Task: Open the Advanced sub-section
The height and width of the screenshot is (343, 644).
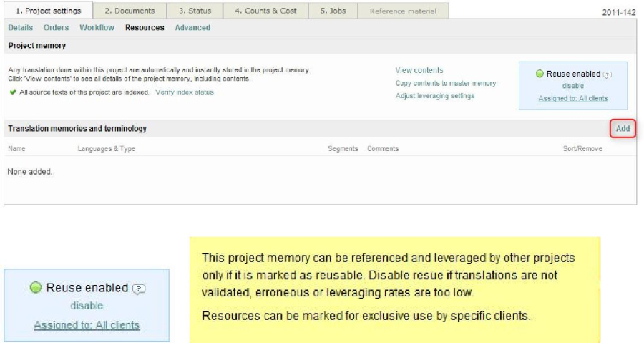Action: [x=192, y=28]
